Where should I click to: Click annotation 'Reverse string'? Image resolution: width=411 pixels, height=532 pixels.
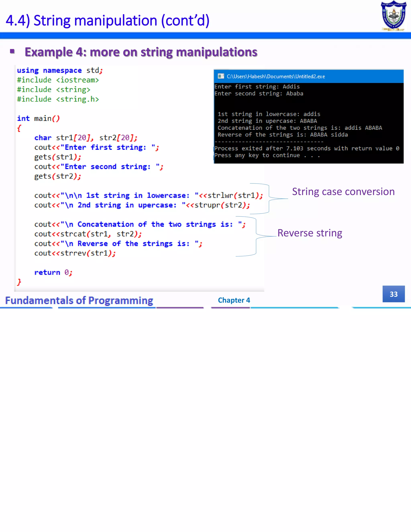[x=310, y=233]
